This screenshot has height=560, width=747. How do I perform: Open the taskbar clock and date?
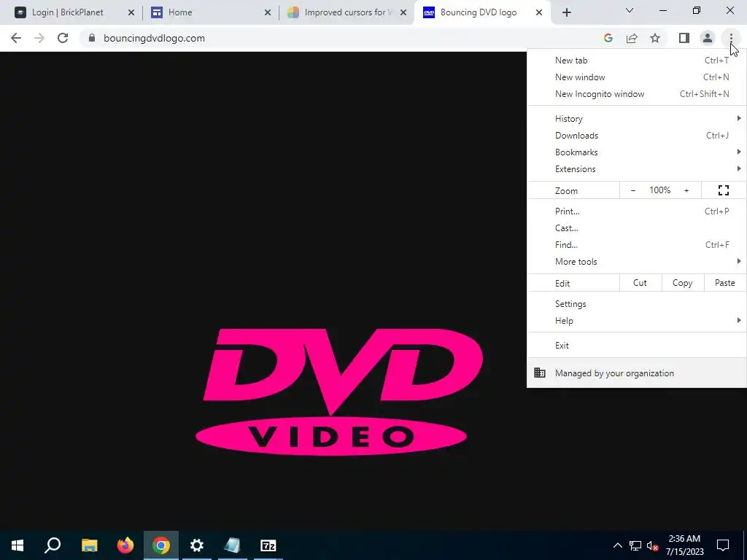[x=684, y=545]
